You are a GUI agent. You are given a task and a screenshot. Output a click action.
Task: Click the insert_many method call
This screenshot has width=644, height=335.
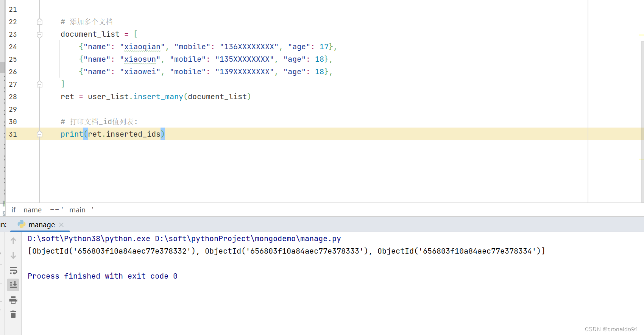pos(158,97)
